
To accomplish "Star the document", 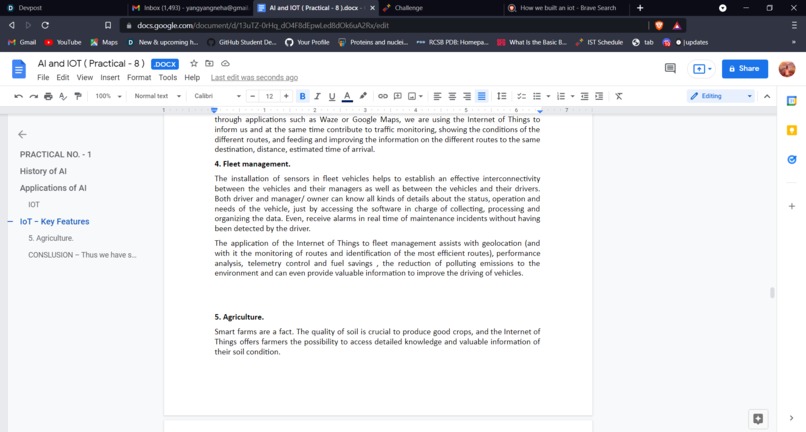I will pos(194,63).
